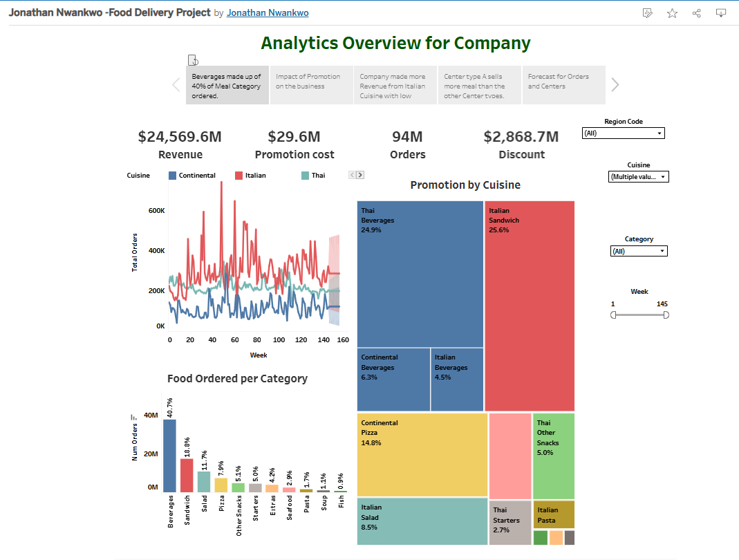Screen dimensions: 739x560
Task: Open the Cuisine multiple values dropdown
Action: [x=662, y=176]
